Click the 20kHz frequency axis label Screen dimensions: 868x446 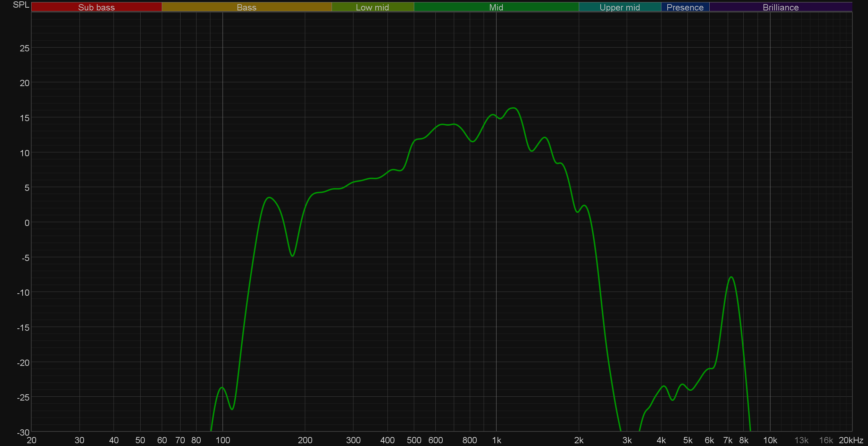(851, 440)
